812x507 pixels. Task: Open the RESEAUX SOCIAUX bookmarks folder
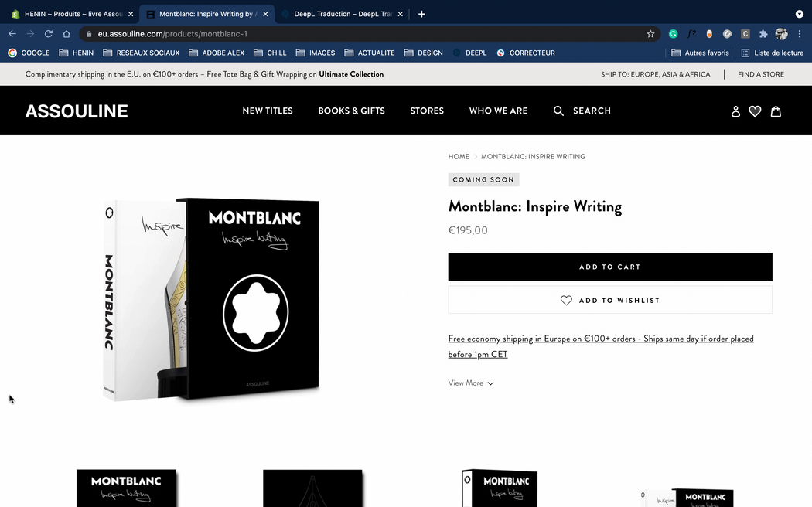142,53
